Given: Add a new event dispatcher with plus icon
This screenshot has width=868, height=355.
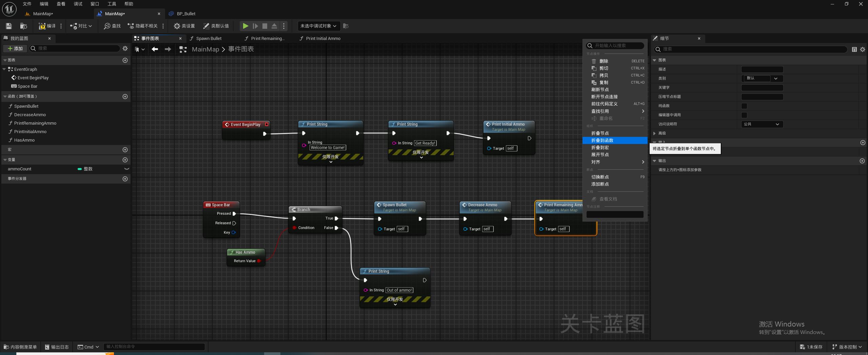Looking at the screenshot, I should pyautogui.click(x=125, y=179).
